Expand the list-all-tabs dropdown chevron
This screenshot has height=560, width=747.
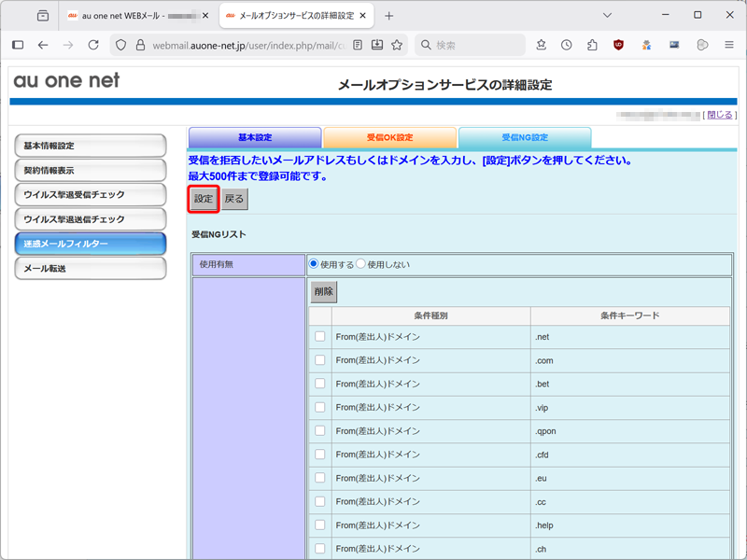(x=607, y=16)
